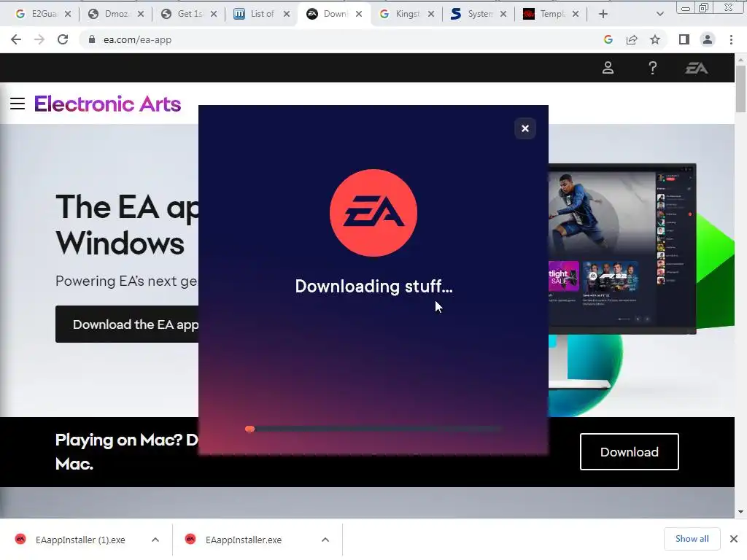This screenshot has height=560, width=747.
Task: Click the EA app monitor preview image
Action: [x=622, y=249]
